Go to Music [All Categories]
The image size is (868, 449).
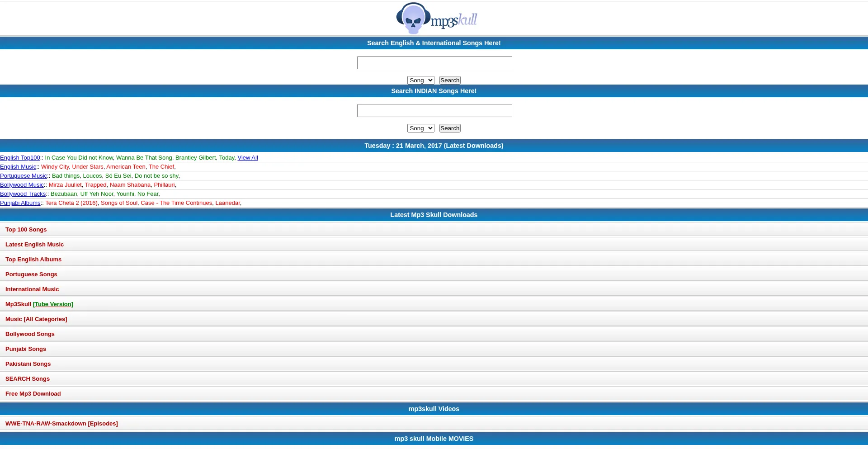tap(36, 319)
